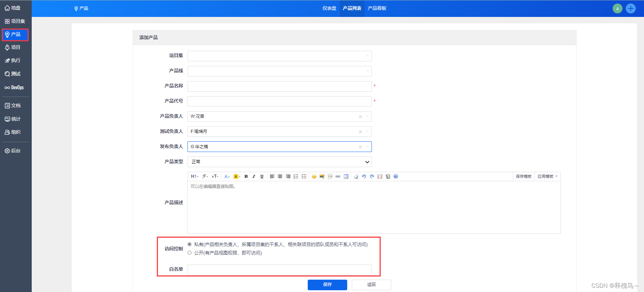Open the user avatar menu
Screen dimensions: 644x292
(618, 8)
